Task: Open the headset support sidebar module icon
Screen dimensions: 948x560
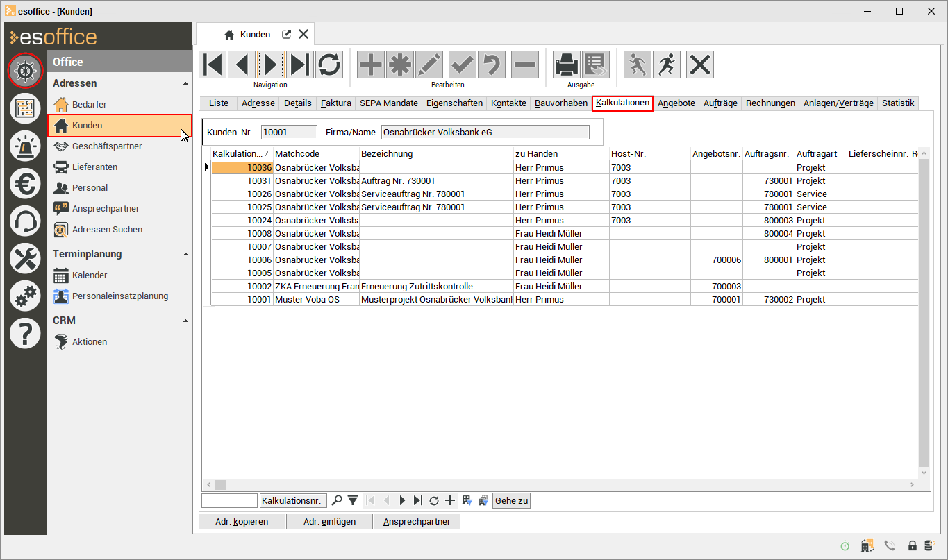Action: coord(25,221)
